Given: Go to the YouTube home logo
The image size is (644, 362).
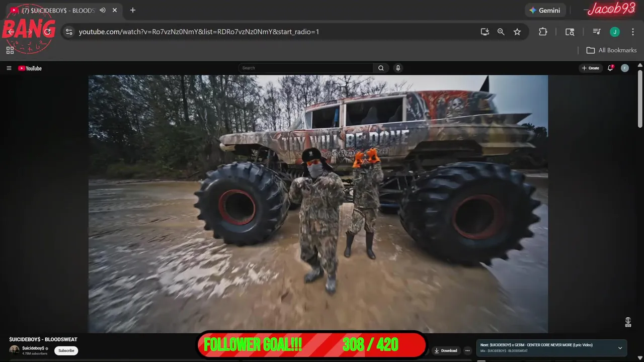Looking at the screenshot, I should pyautogui.click(x=30, y=68).
